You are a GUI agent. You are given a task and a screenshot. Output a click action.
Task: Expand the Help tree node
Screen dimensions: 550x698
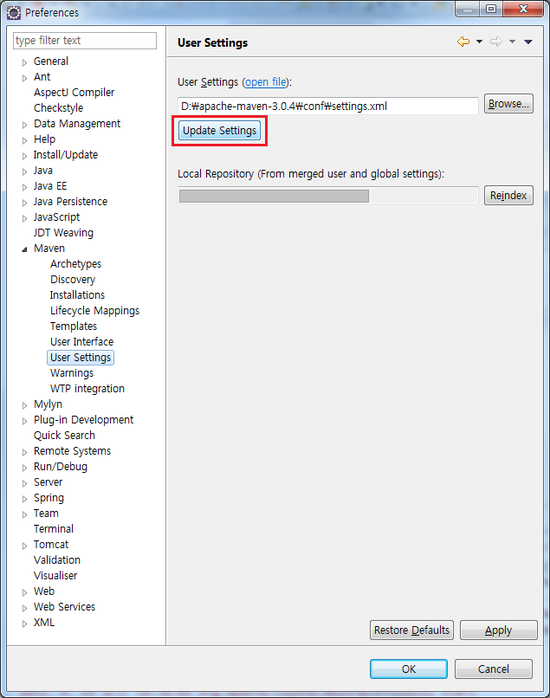[x=24, y=141]
